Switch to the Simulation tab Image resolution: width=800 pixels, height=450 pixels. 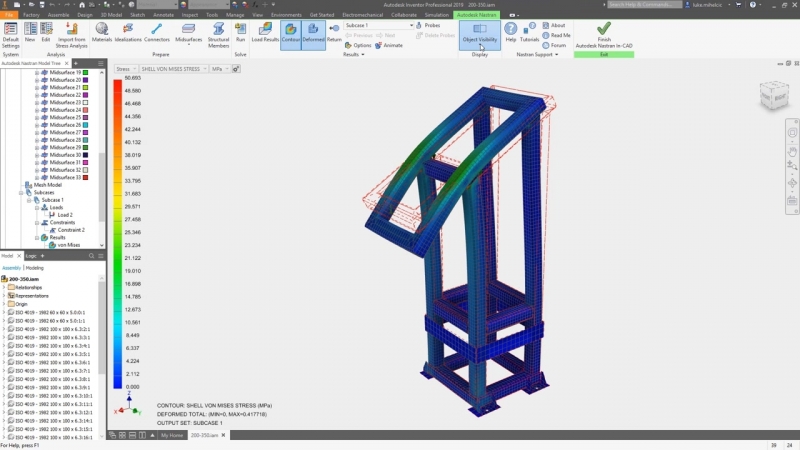pos(437,15)
